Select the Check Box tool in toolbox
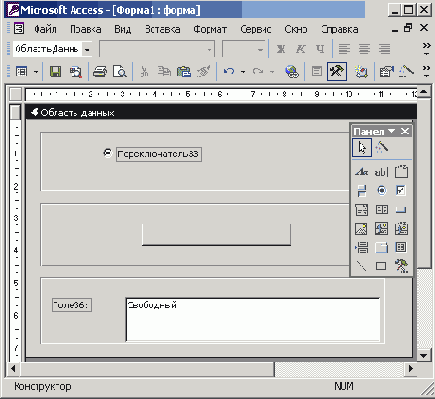The image size is (435, 399). click(401, 190)
